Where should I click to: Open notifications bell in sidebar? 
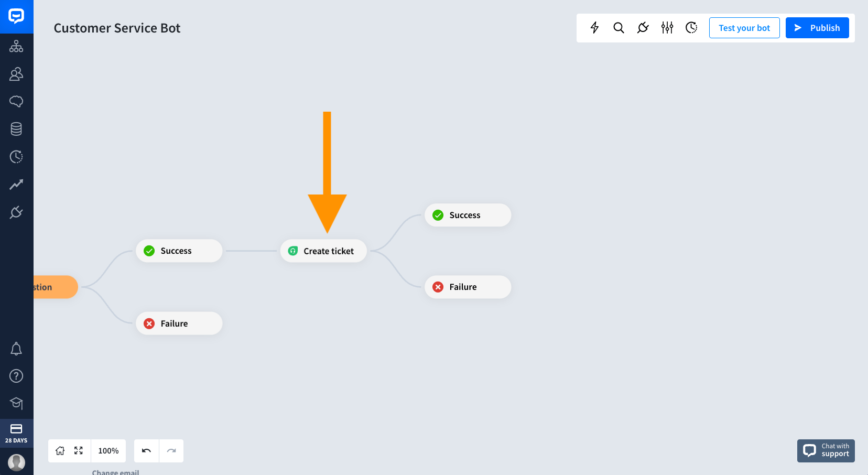16,349
